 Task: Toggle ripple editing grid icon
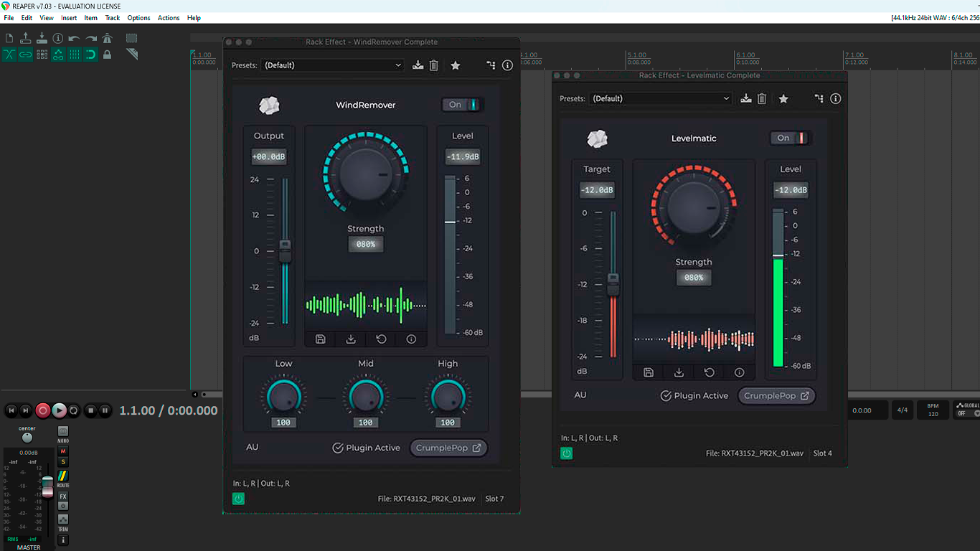[42, 55]
